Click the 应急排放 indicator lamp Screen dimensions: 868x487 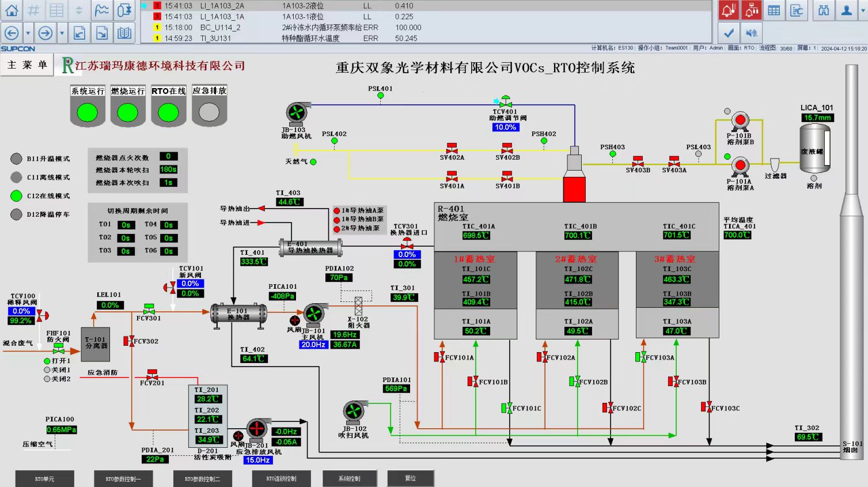[209, 112]
